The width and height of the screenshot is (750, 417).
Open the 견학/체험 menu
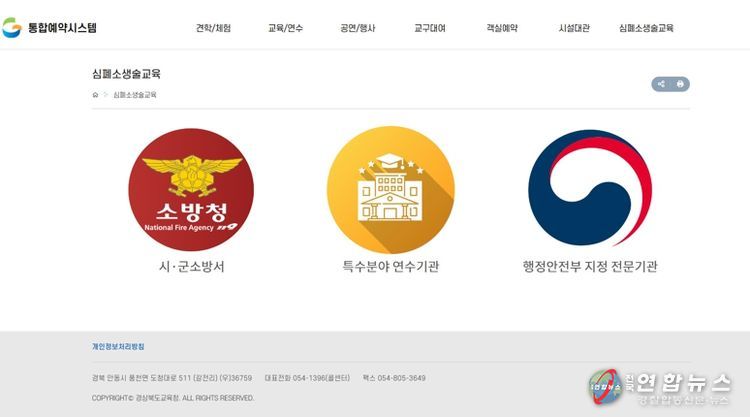pos(213,28)
